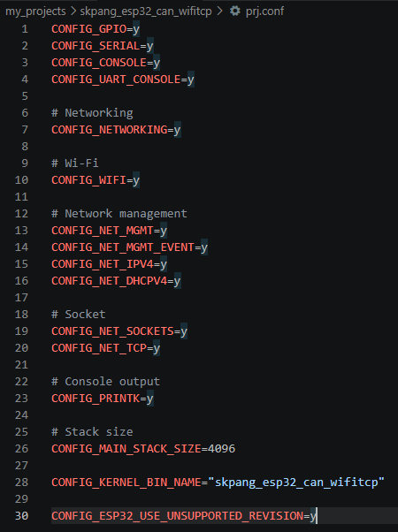
Task: Click the "skpang_esp32_can_wifitcp" string value
Action: pos(296,483)
